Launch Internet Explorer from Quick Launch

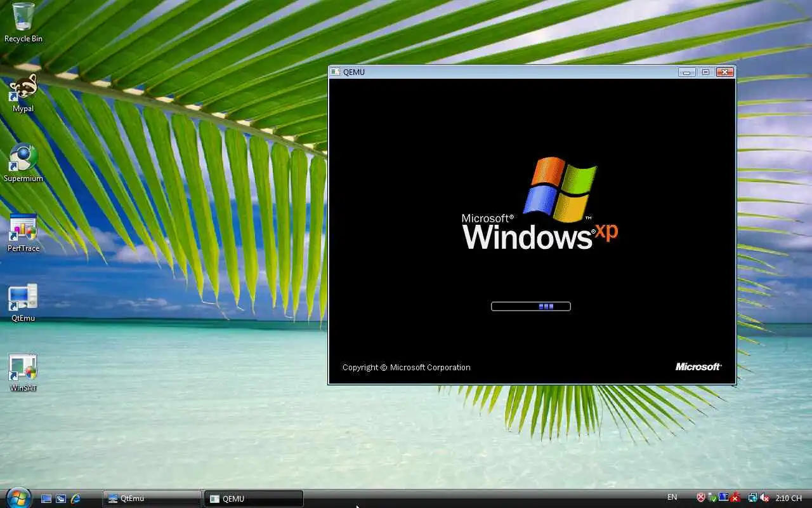click(x=75, y=498)
